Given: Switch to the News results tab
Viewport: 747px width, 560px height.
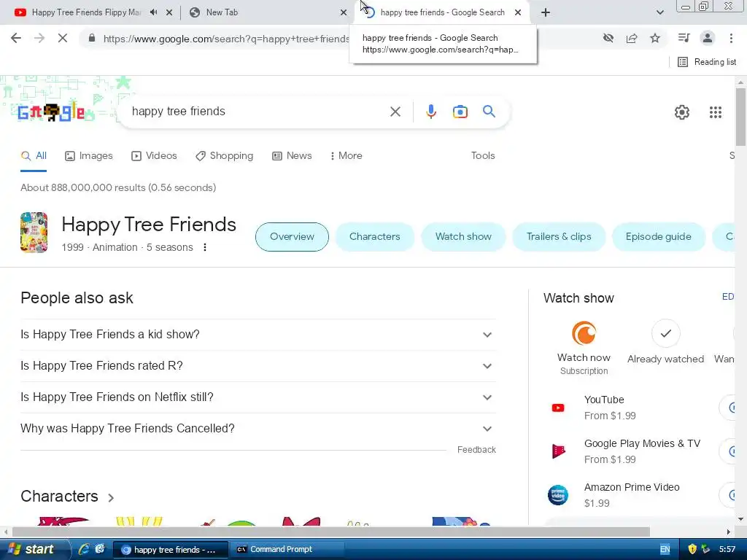Looking at the screenshot, I should tap(292, 156).
